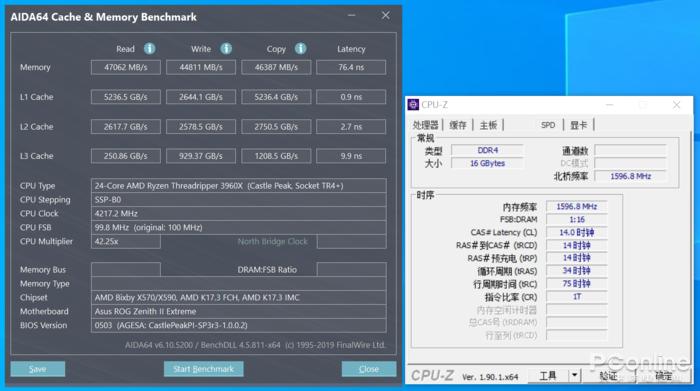The width and height of the screenshot is (700, 391).
Task: Click the 工具 button in CPU-Z
Action: click(548, 376)
